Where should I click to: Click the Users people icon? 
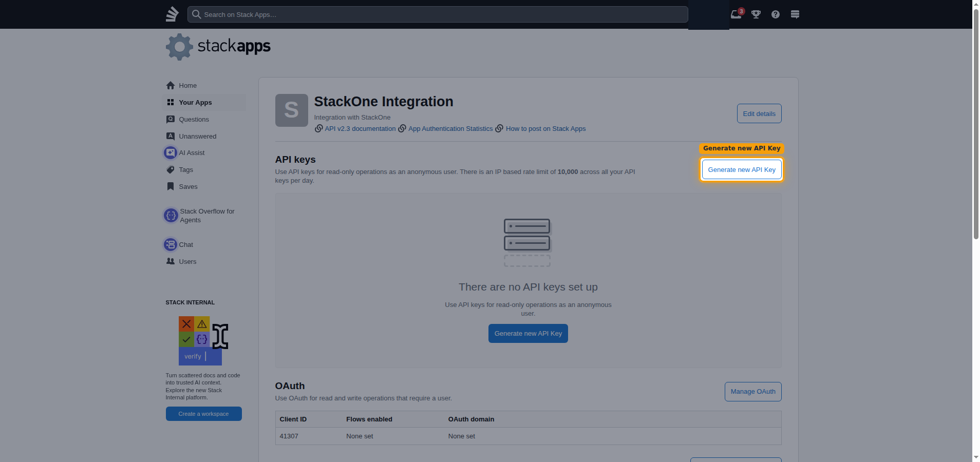171,261
